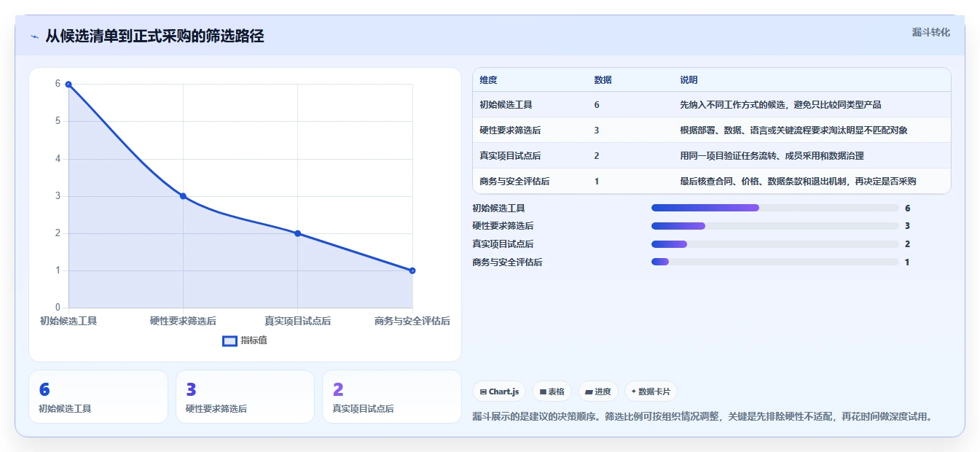980x452 pixels.
Task: Click the progress bar for 商务与安全评估后
Action: [x=775, y=262]
